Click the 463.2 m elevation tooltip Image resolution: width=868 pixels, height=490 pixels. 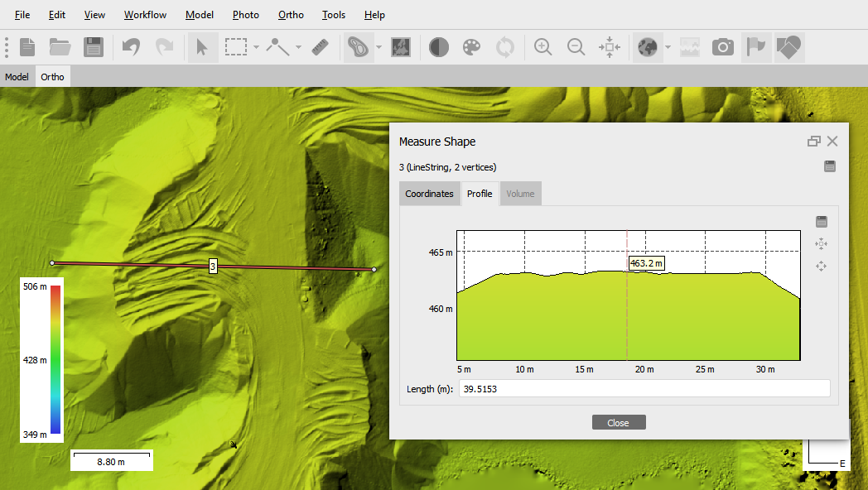646,263
